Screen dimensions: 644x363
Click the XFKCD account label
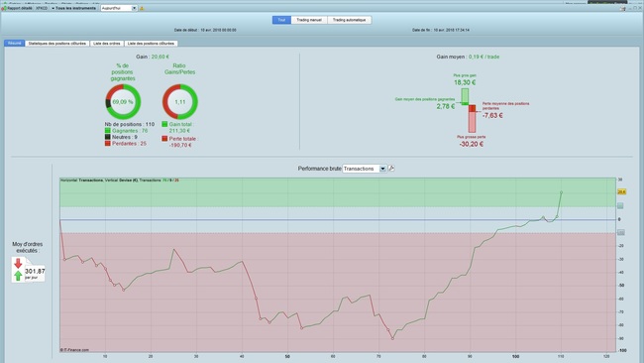click(x=42, y=8)
